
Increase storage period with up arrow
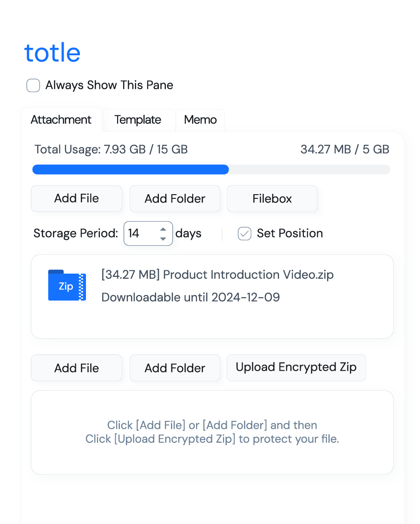coord(163,229)
